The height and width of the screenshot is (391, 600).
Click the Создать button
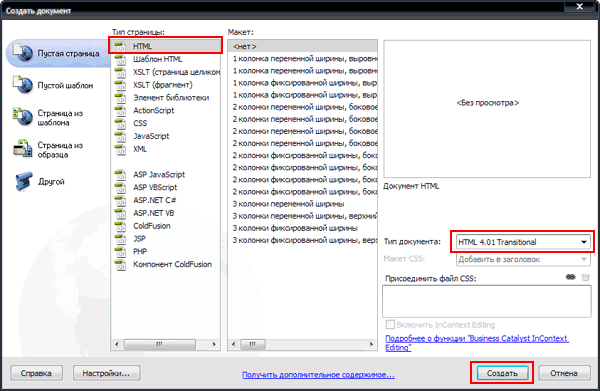pyautogui.click(x=502, y=373)
